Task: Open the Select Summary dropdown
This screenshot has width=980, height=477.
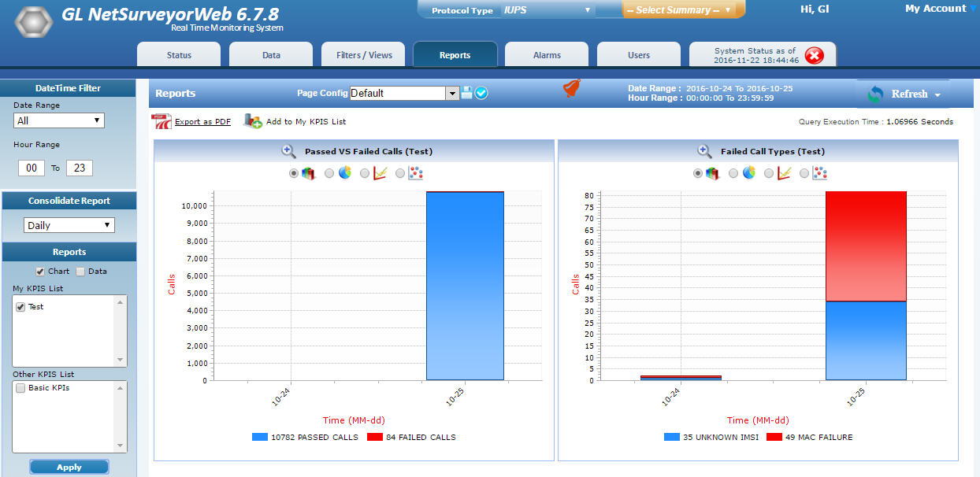Action: (679, 10)
